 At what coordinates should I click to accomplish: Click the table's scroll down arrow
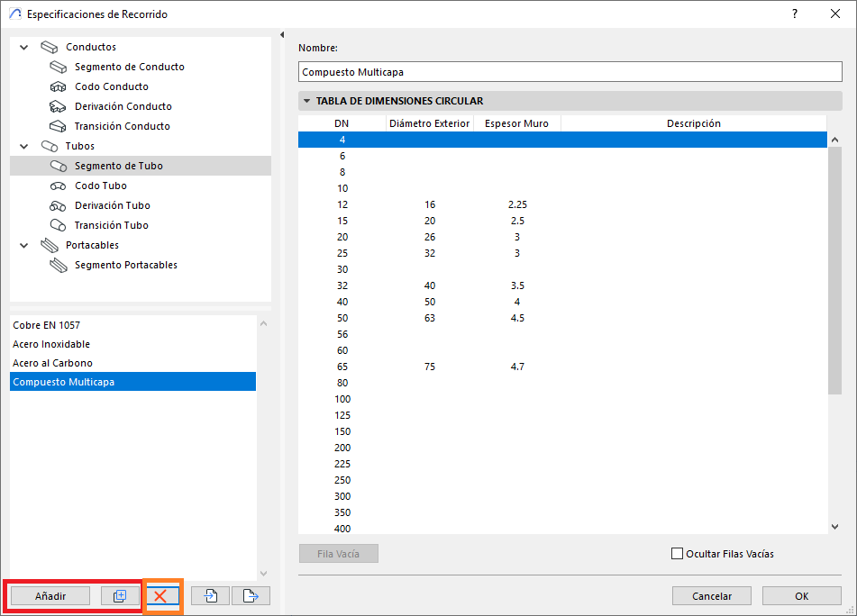tap(834, 527)
